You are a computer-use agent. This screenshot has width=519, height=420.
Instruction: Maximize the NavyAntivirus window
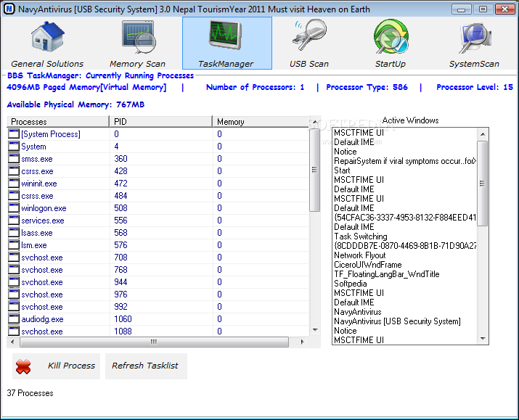483,9
